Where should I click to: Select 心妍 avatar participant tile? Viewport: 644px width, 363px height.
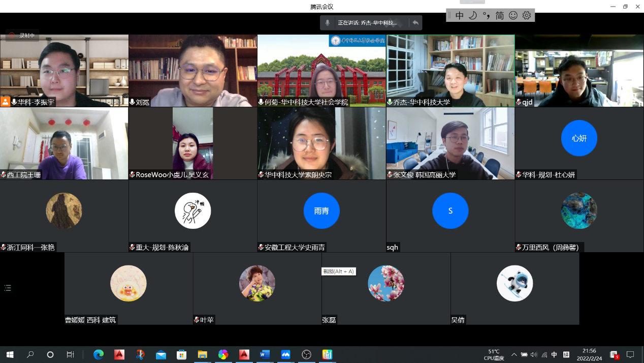point(579,138)
